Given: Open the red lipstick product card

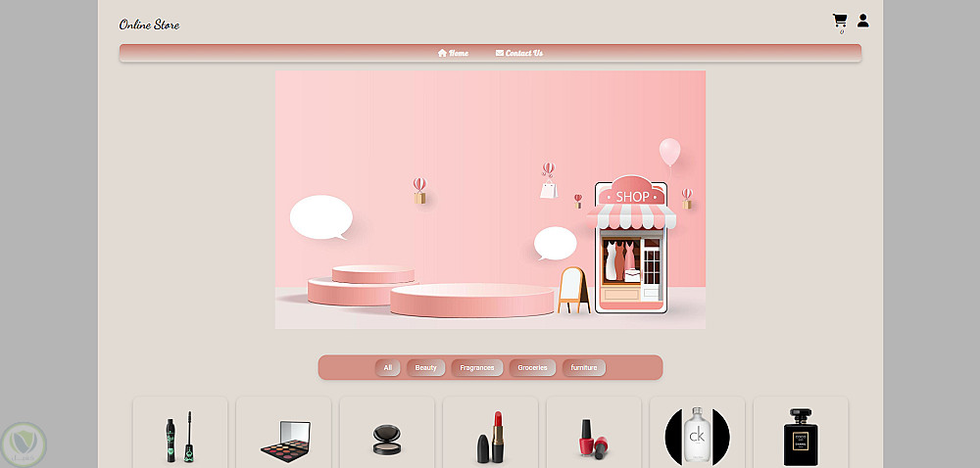Looking at the screenshot, I should (491, 433).
